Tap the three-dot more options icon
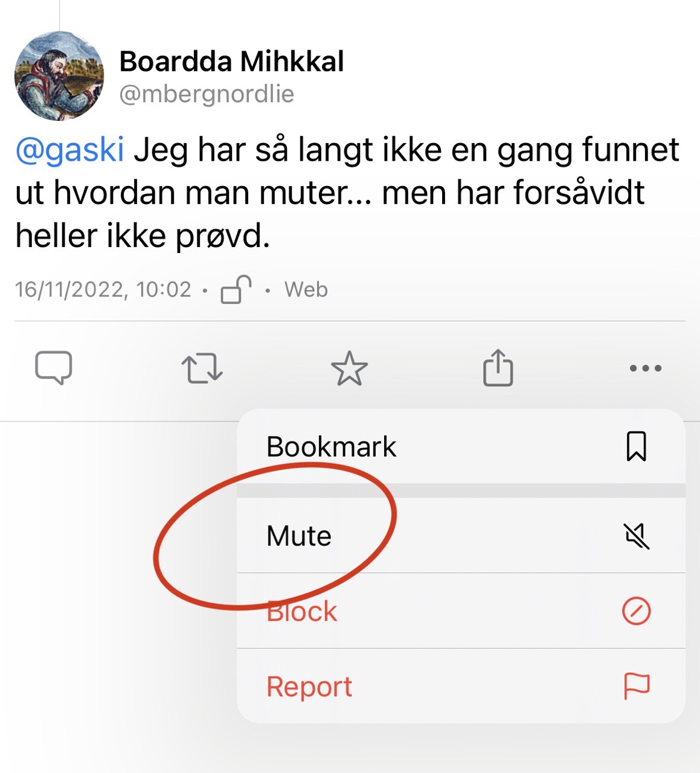The width and height of the screenshot is (700, 773). (646, 368)
